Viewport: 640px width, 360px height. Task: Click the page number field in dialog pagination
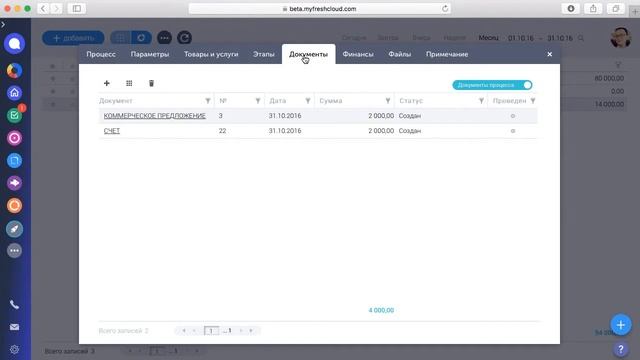pos(211,331)
